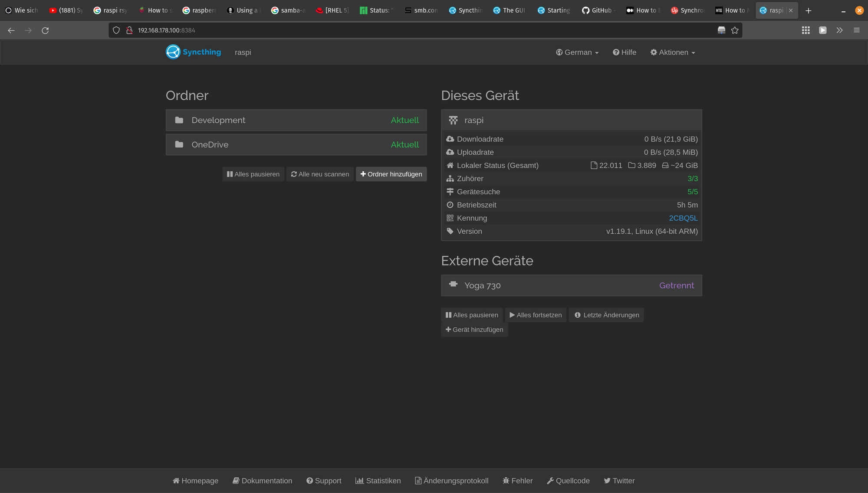Open the browser hamburger menu
Image resolution: width=868 pixels, height=493 pixels.
pos(857,30)
